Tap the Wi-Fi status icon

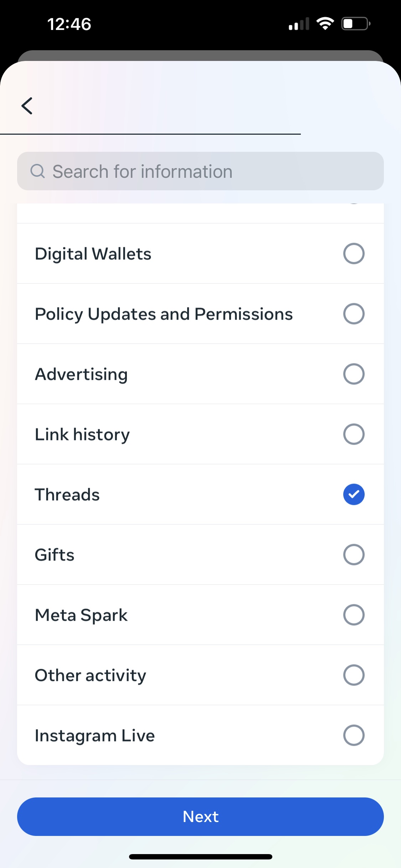(325, 24)
